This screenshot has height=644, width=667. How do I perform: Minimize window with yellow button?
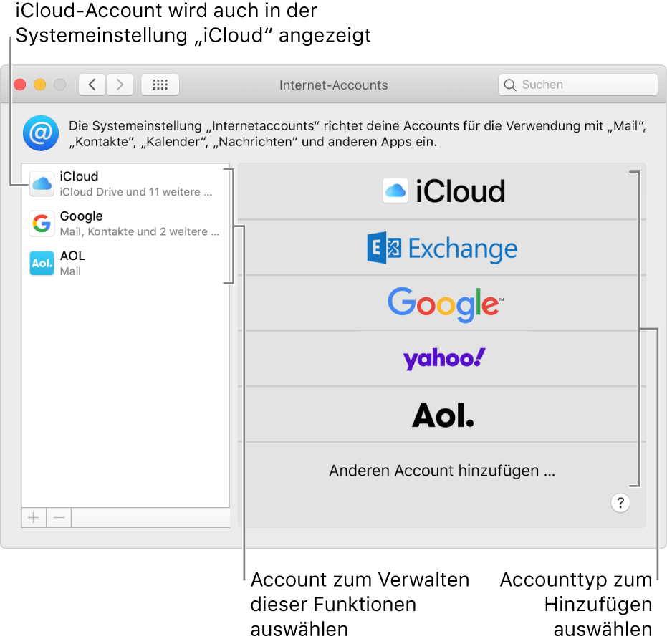[40, 85]
